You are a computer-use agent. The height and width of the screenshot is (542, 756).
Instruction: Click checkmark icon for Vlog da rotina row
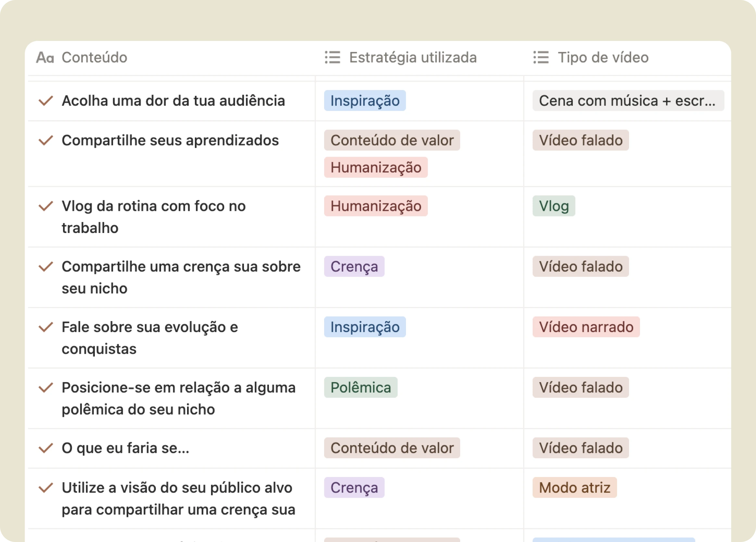46,206
